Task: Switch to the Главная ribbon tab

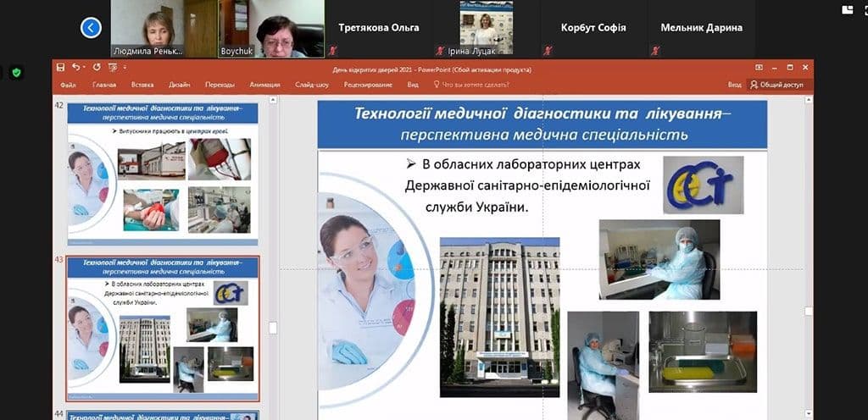Action: (104, 86)
